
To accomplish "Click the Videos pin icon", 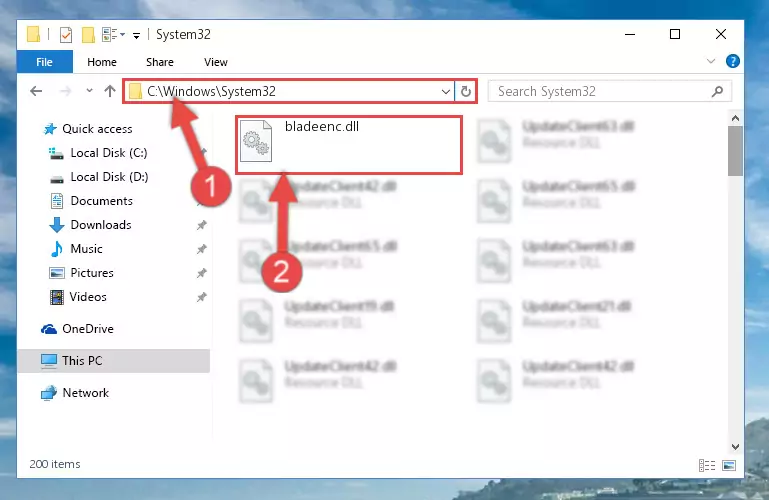I will pos(202,297).
